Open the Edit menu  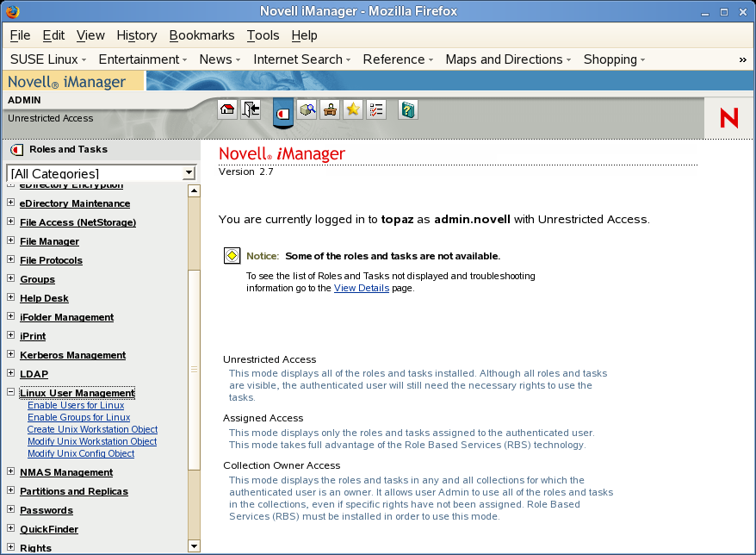(x=53, y=35)
